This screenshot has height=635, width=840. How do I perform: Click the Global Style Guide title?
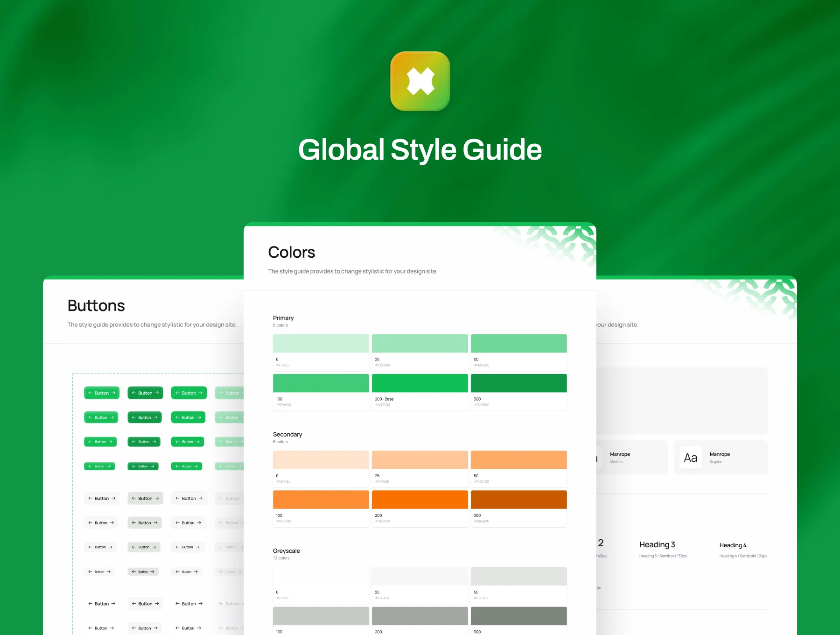tap(420, 149)
